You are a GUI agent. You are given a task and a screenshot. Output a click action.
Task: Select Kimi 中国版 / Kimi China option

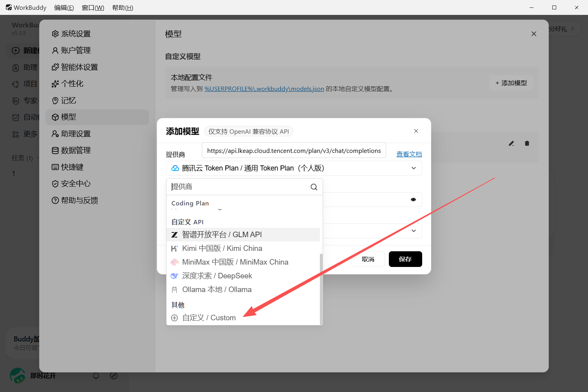click(243, 248)
